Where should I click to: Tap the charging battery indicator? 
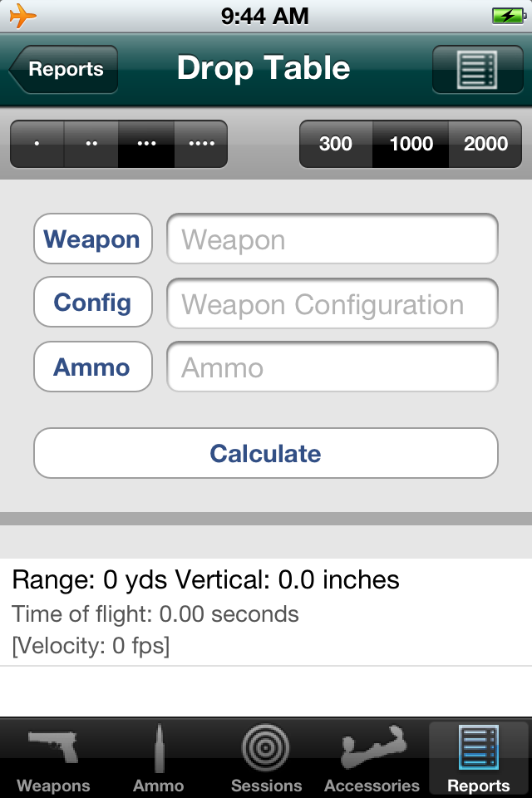tap(510, 14)
